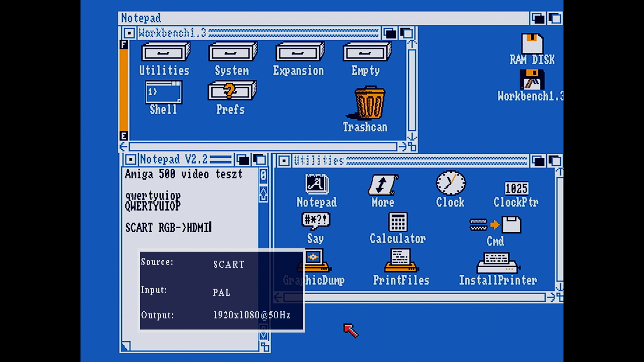
Task: Close the Notepad V2.2 window
Action: (x=131, y=160)
